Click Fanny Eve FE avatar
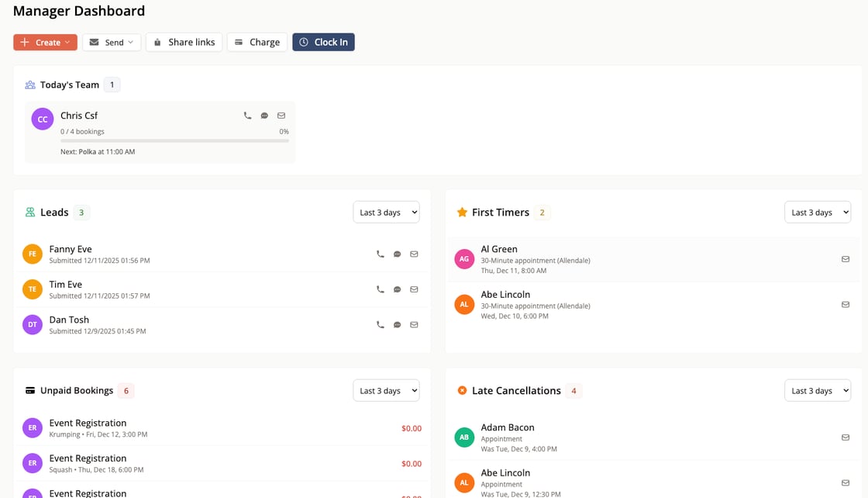 click(x=32, y=254)
